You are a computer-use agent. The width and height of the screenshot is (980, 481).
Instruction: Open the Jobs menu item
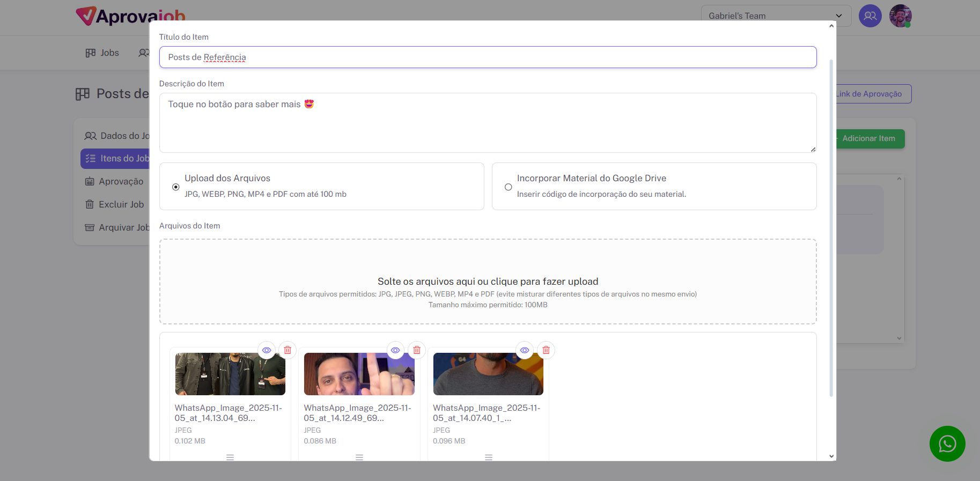102,53
